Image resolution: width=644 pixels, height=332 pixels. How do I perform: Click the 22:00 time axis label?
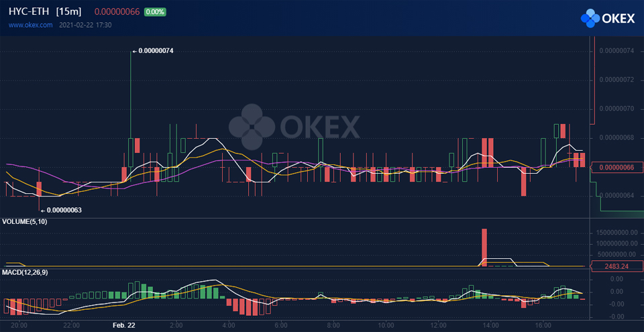(72, 325)
